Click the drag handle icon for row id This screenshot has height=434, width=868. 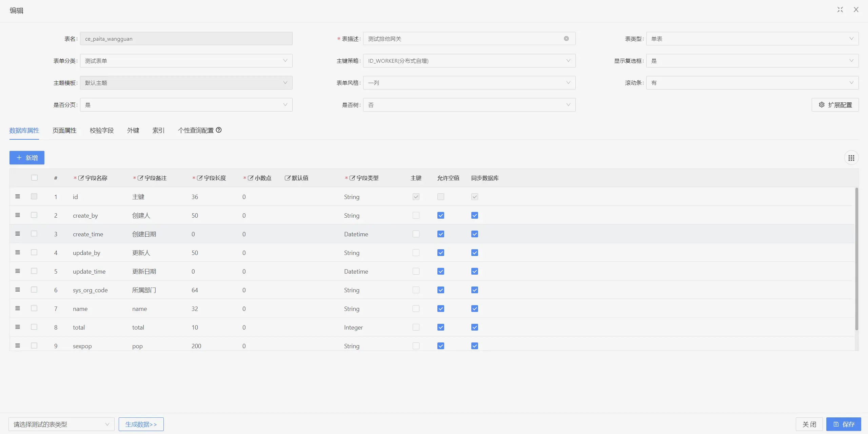coord(18,196)
